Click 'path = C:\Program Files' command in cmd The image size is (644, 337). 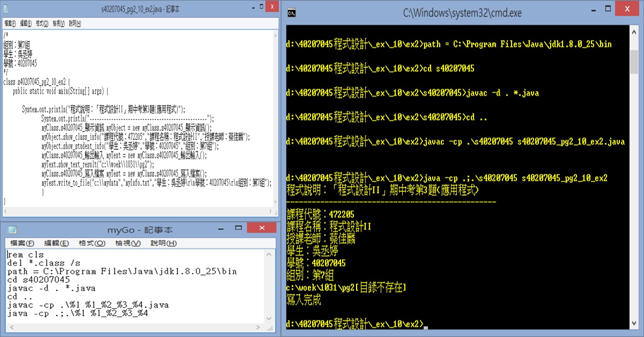[x=518, y=44]
